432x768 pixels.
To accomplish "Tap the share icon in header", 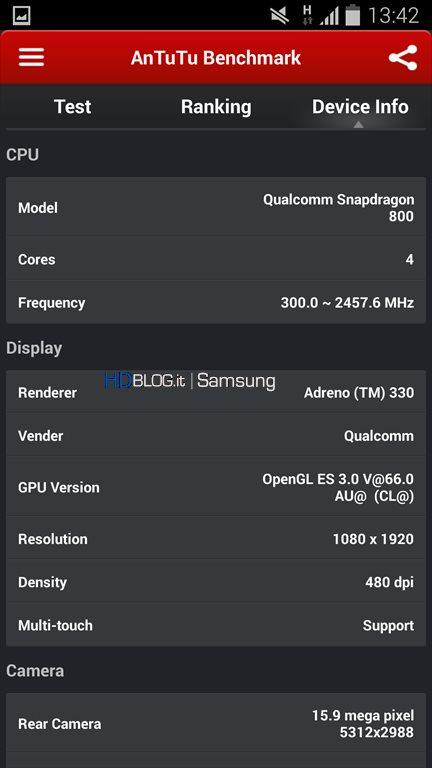I will pyautogui.click(x=403, y=58).
